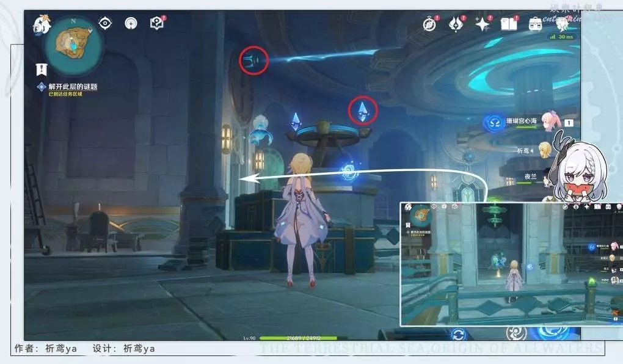Select the quest objective 解开此层的谜题
Viewport: 623px width, 364px height.
pos(72,87)
